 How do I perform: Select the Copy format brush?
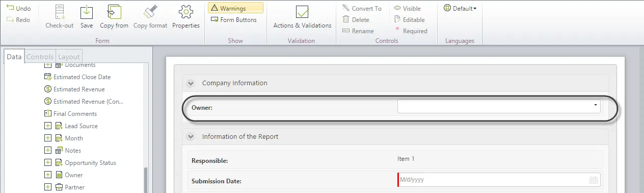[150, 17]
